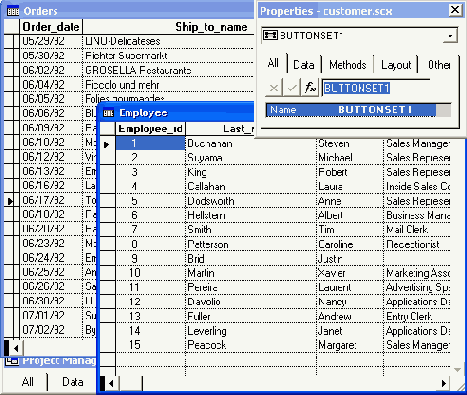Click the Suyama last name cell
Viewport: 467px width, 395px height.
(x=251, y=157)
